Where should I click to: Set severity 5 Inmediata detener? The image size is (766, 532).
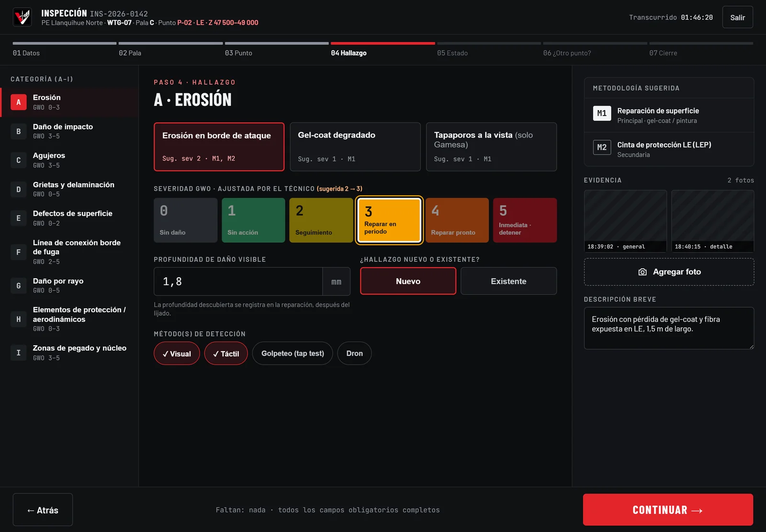click(525, 220)
